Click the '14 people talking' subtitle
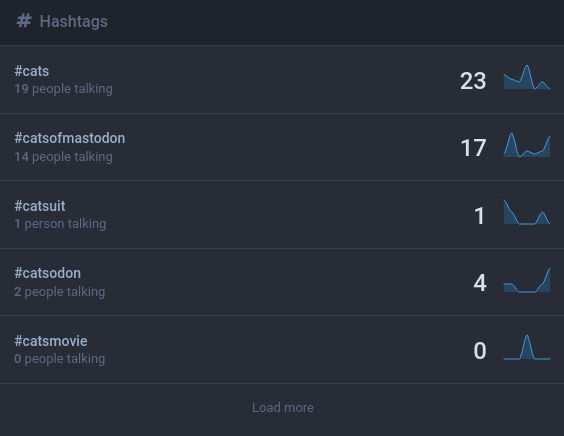This screenshot has height=436, width=564. coord(63,156)
